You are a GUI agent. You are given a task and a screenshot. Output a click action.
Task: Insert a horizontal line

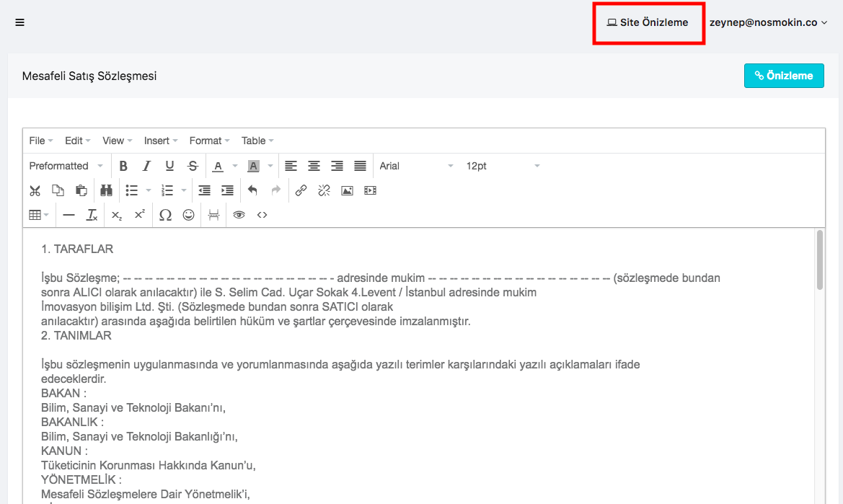[x=69, y=215]
